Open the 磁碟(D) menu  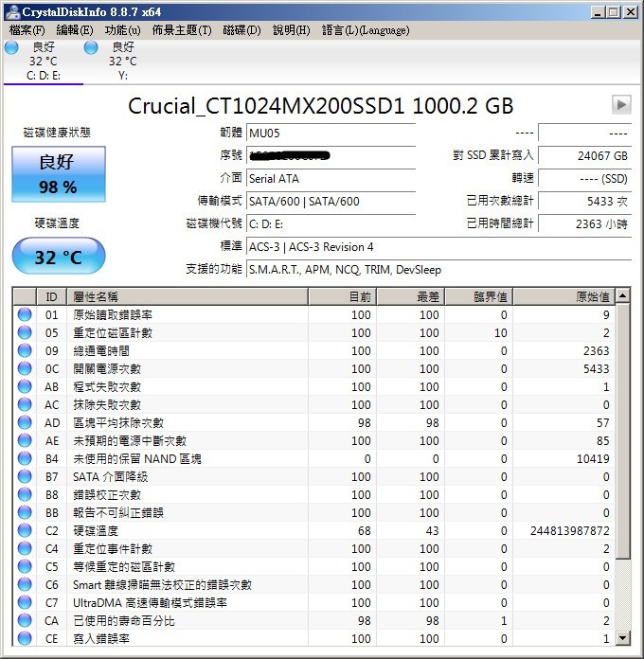[241, 30]
